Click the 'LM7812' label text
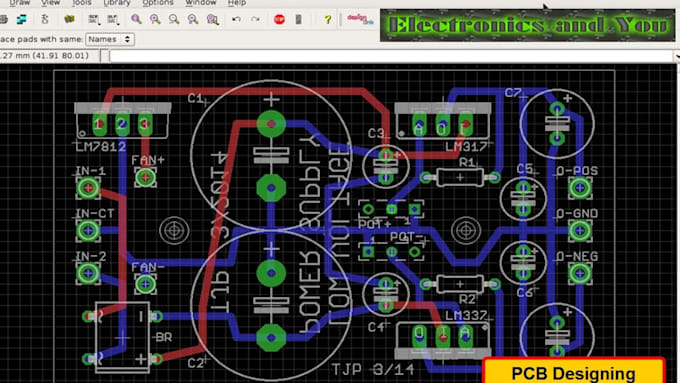The image size is (680, 383). coord(101,147)
